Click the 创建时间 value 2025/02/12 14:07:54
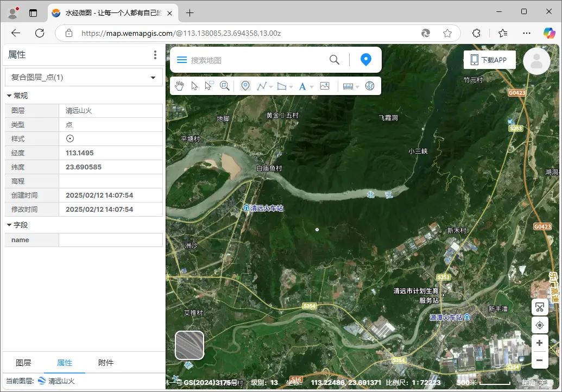This screenshot has height=392, width=562. (99, 195)
